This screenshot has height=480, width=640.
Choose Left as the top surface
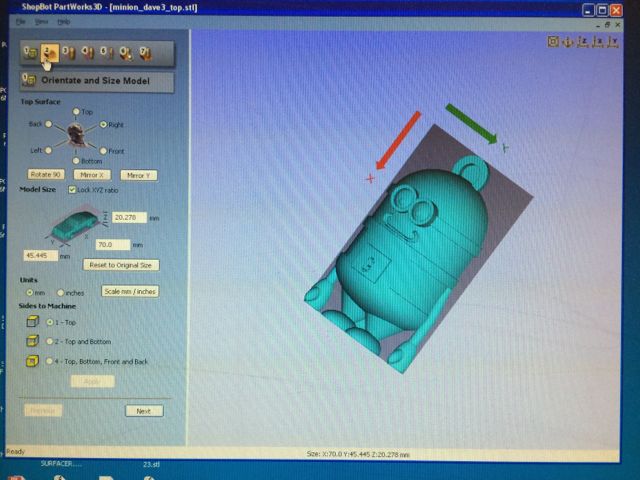click(x=48, y=150)
